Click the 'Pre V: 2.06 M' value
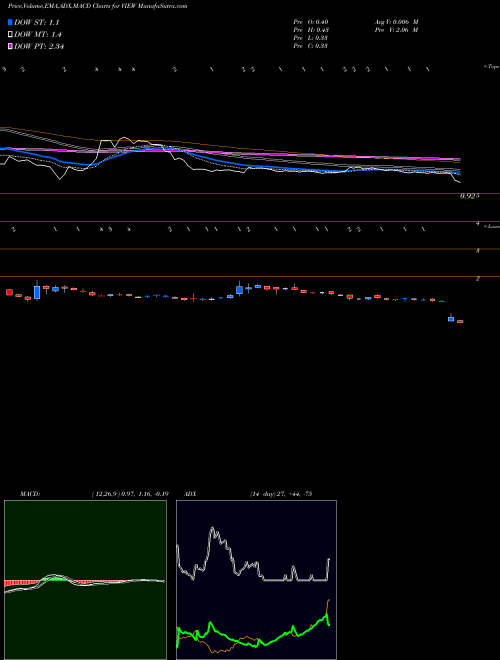500x660 pixels. (x=396, y=30)
